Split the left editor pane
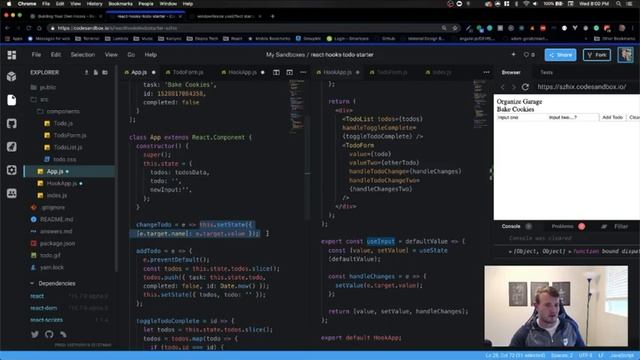Image resolution: width=640 pixels, height=360 pixels. [276, 72]
